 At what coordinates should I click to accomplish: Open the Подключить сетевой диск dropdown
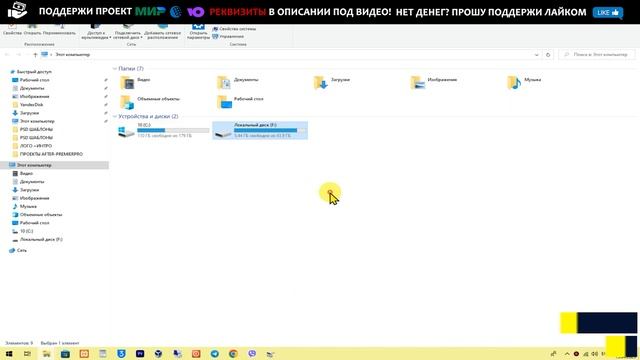127,32
